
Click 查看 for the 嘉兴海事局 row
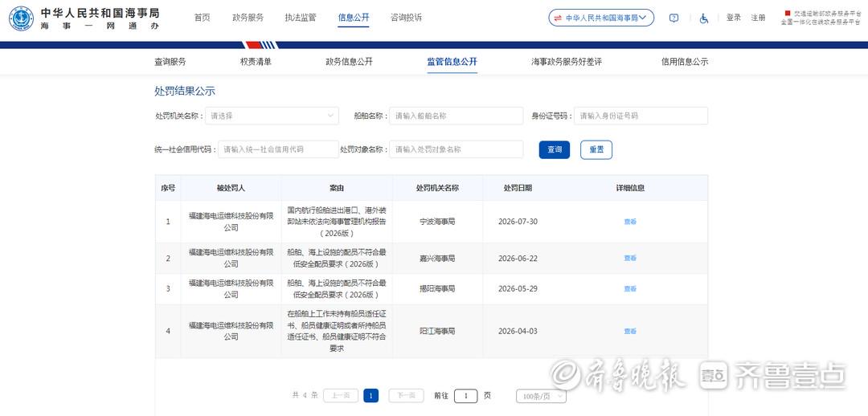click(630, 259)
